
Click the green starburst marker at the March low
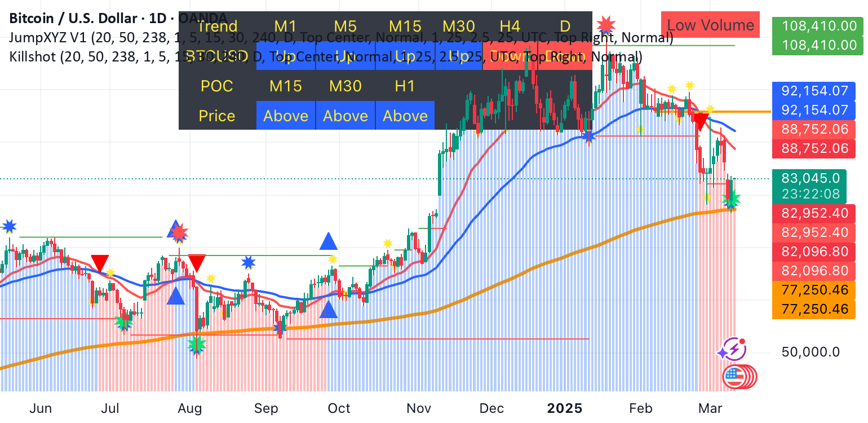point(732,199)
